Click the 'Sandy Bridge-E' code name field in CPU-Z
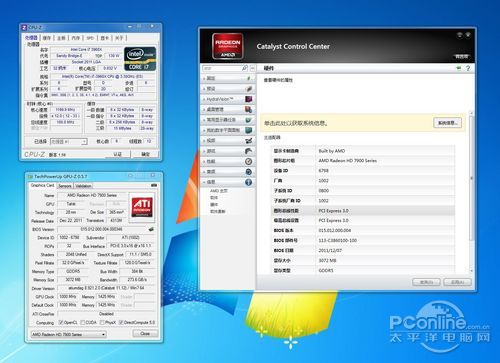This screenshot has width=500, height=363. click(69, 56)
